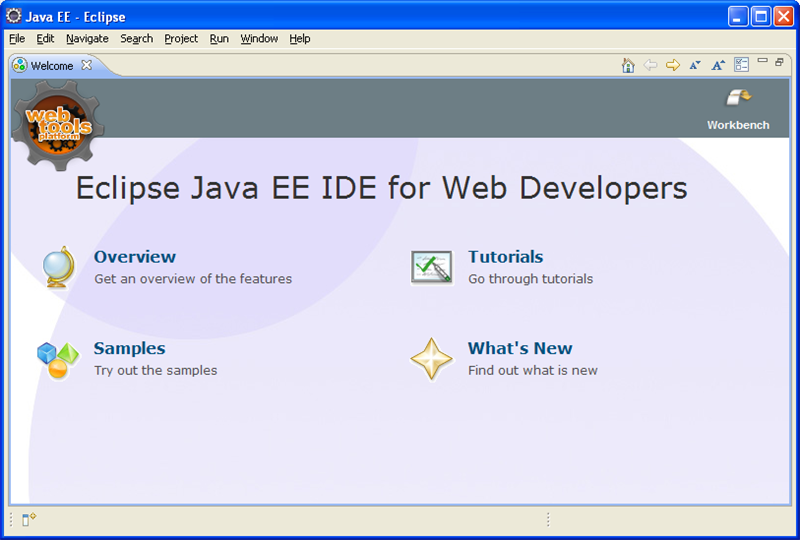Image resolution: width=800 pixels, height=540 pixels.
Task: Click 'Get an overview of the features' text
Action: click(193, 279)
